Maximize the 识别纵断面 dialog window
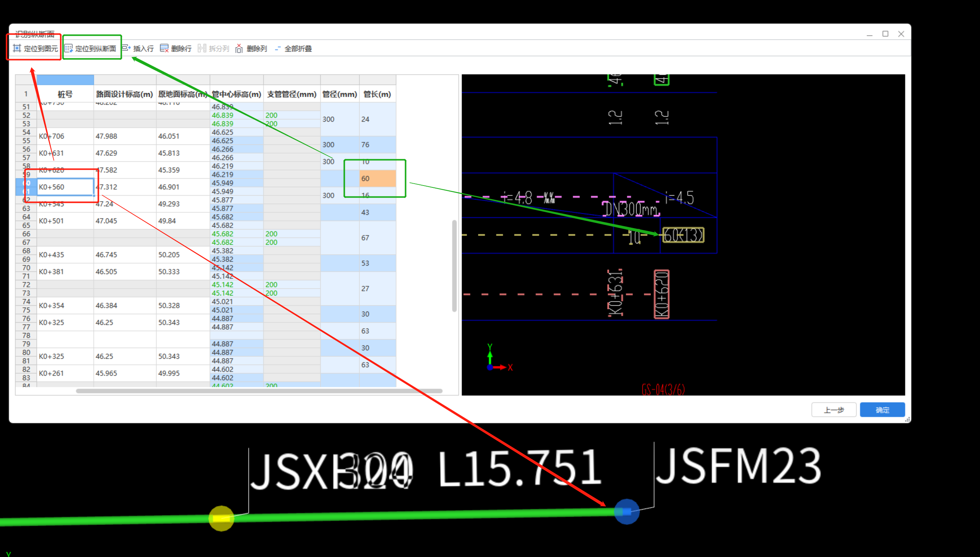This screenshot has width=980, height=557. [x=885, y=34]
